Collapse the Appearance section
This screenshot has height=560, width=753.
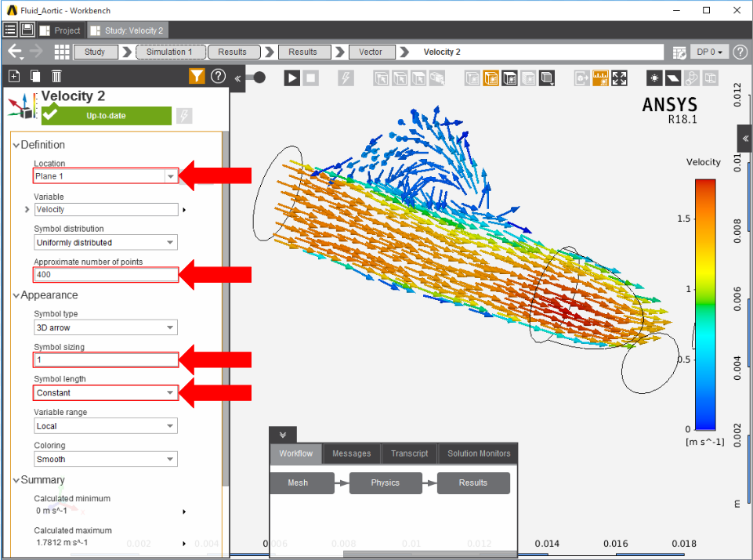tap(16, 295)
